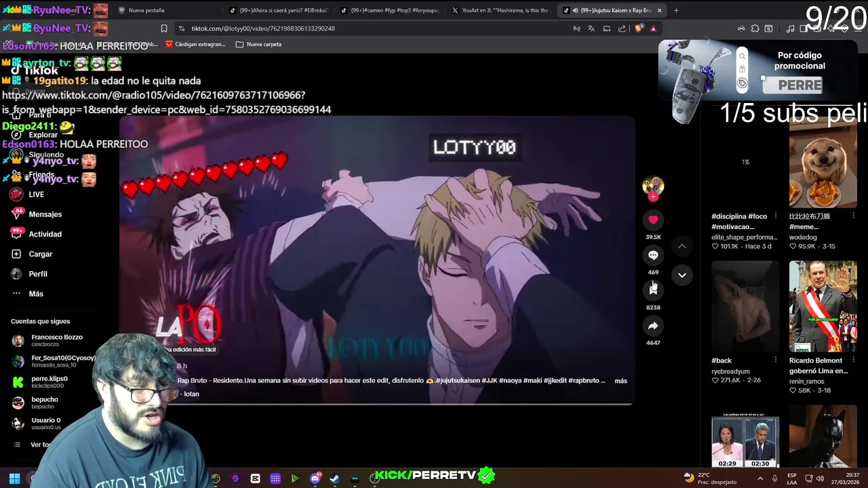Open CapCut from taskbar
868x488 pixels.
click(255, 479)
